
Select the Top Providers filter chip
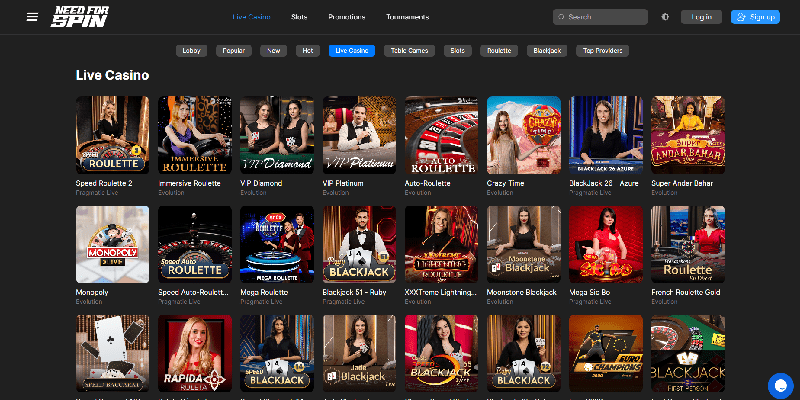(604, 50)
